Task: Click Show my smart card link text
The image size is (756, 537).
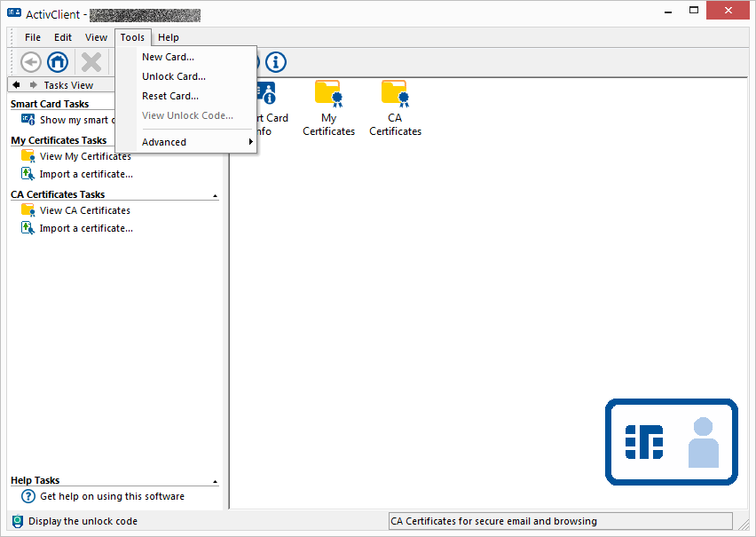Action: coord(77,120)
